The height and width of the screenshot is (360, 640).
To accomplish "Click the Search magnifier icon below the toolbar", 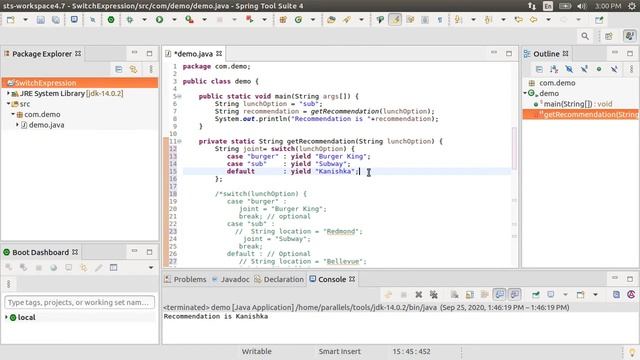I will click(585, 36).
